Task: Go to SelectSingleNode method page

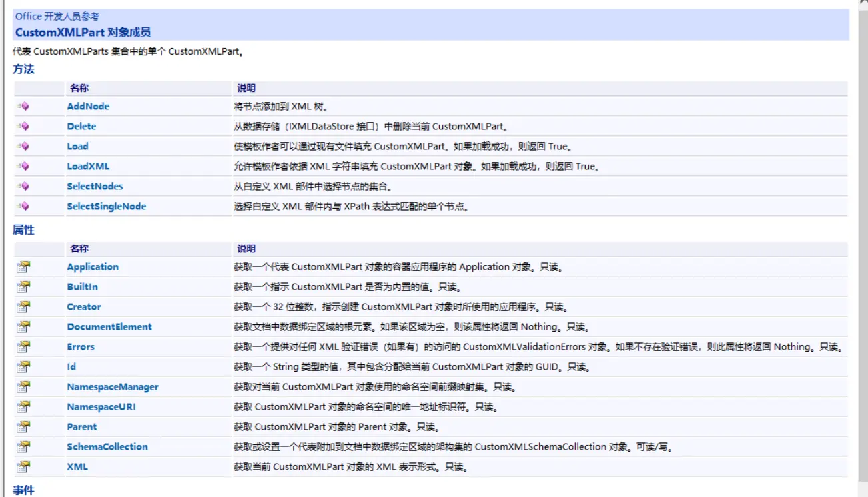Action: 106,206
